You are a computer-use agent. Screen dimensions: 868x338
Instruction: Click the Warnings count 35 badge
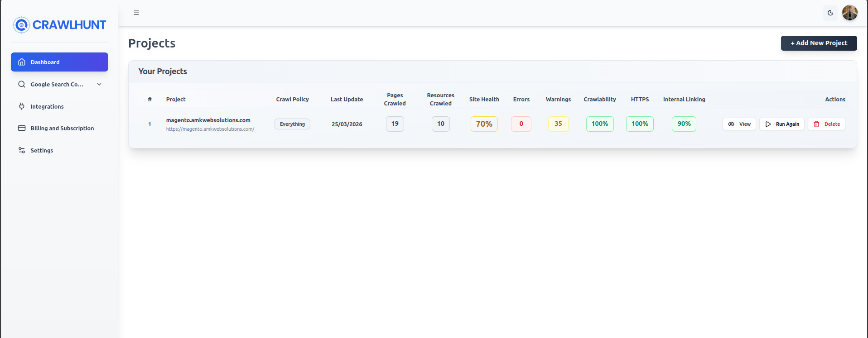[558, 124]
